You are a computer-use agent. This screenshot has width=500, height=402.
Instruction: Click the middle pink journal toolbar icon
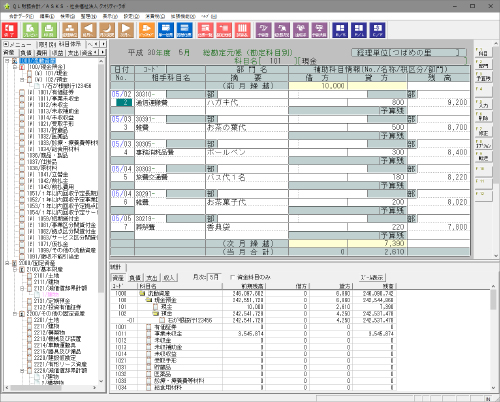coord(224,30)
